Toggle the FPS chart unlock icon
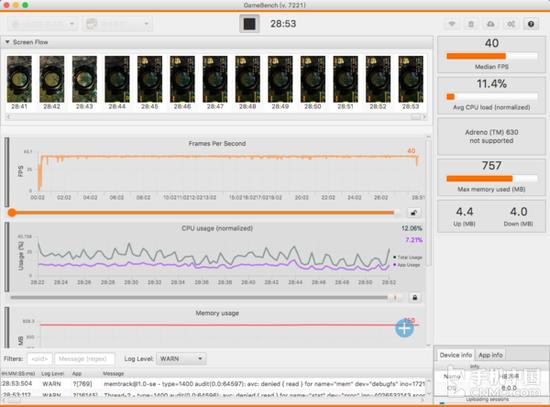Image resolution: width=550 pixels, height=407 pixels. pyautogui.click(x=414, y=213)
